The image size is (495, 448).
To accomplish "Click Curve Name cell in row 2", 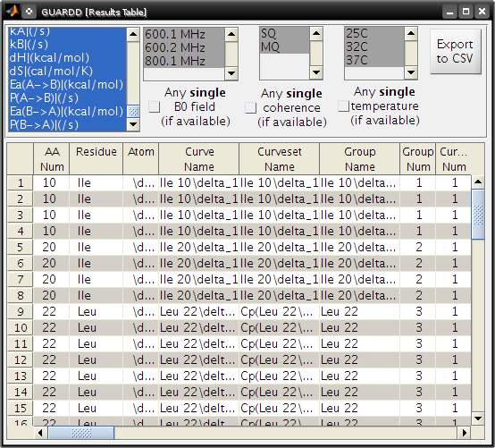I will click(199, 199).
